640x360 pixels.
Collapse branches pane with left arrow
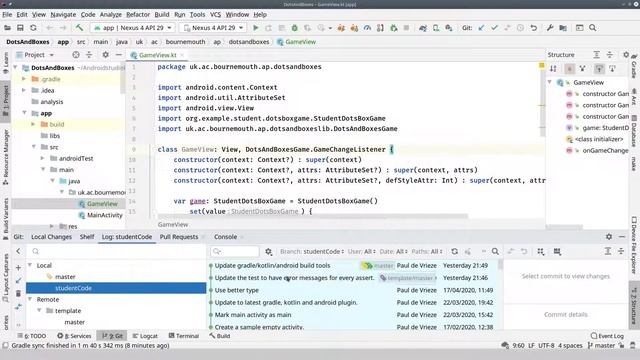pos(18,251)
